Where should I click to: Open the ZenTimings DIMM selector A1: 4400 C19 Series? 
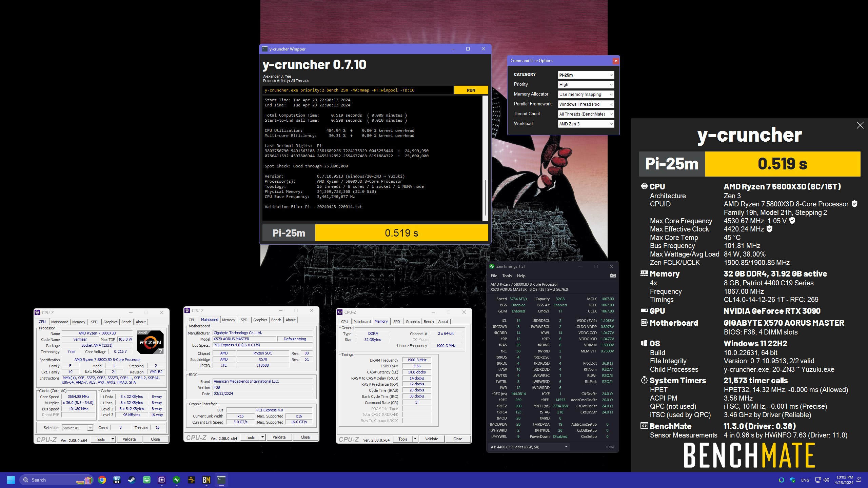pos(529,447)
